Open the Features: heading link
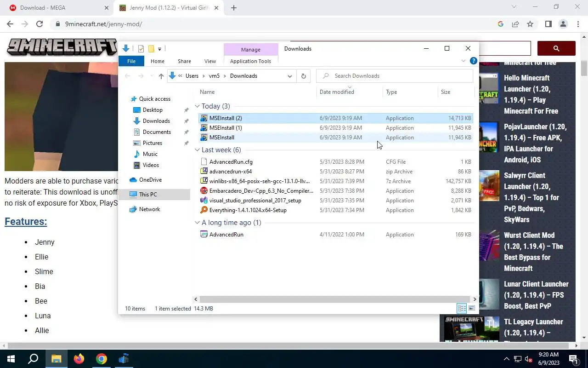588x368 pixels. [x=26, y=221]
